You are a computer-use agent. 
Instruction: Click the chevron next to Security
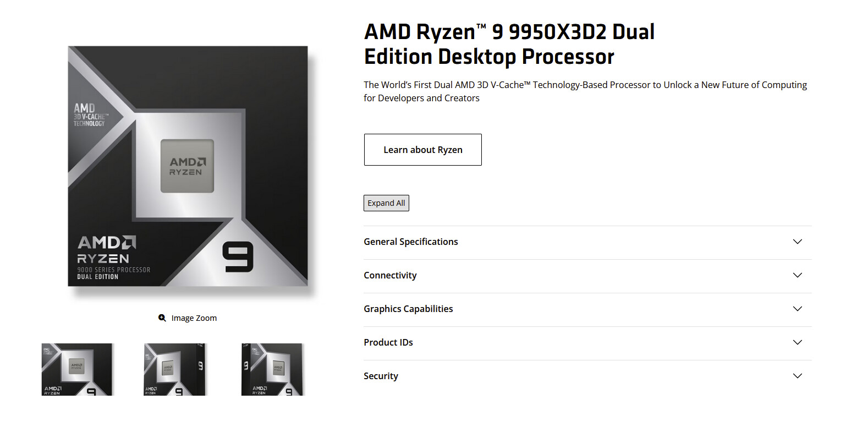pyautogui.click(x=797, y=376)
